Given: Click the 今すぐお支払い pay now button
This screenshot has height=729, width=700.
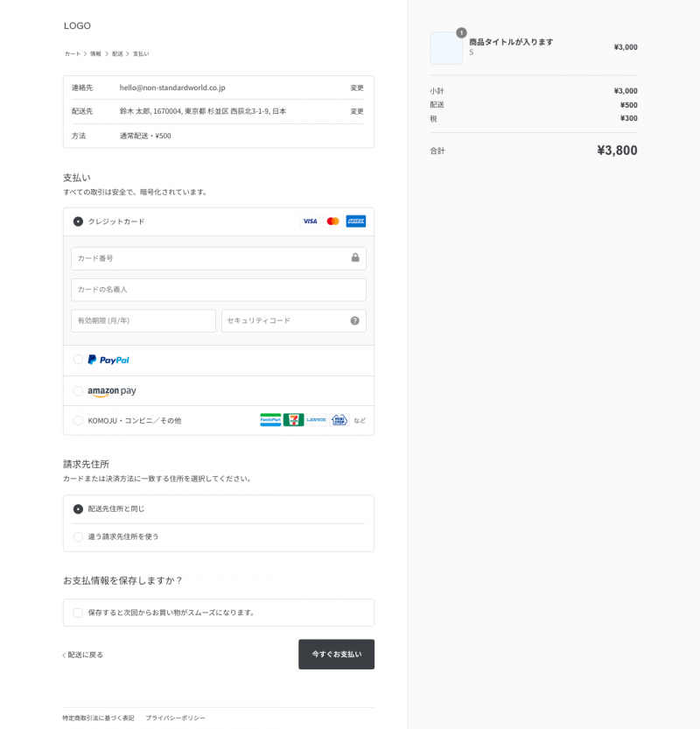Looking at the screenshot, I should (337, 654).
